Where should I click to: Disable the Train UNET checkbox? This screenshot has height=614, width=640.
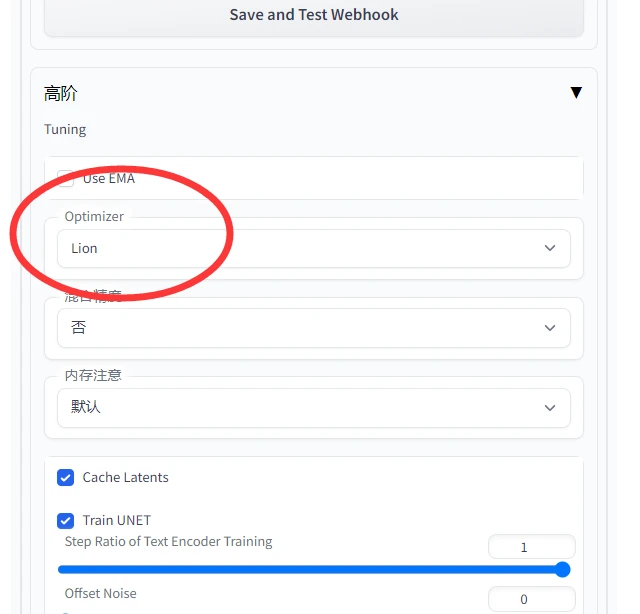coord(65,521)
